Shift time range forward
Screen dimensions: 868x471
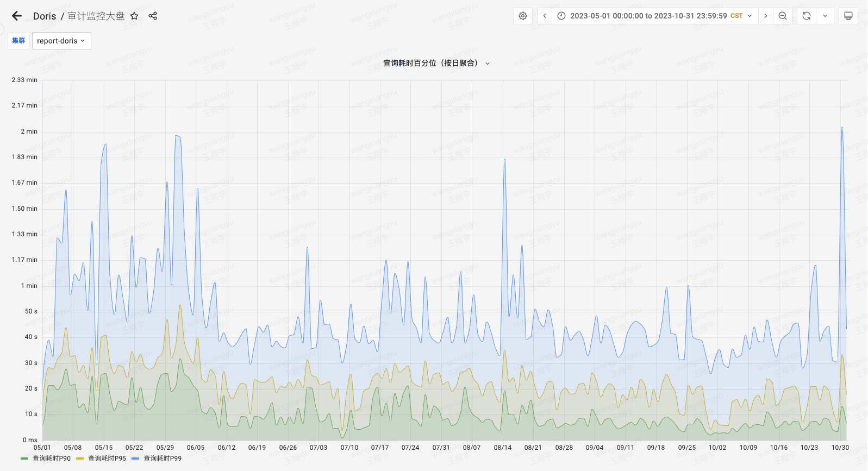pos(765,16)
